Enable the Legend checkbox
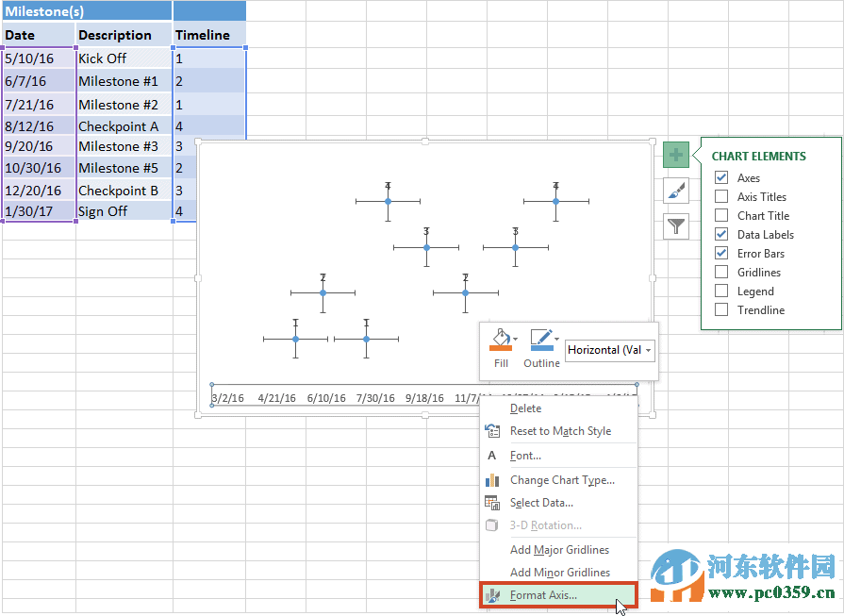 pyautogui.click(x=721, y=291)
